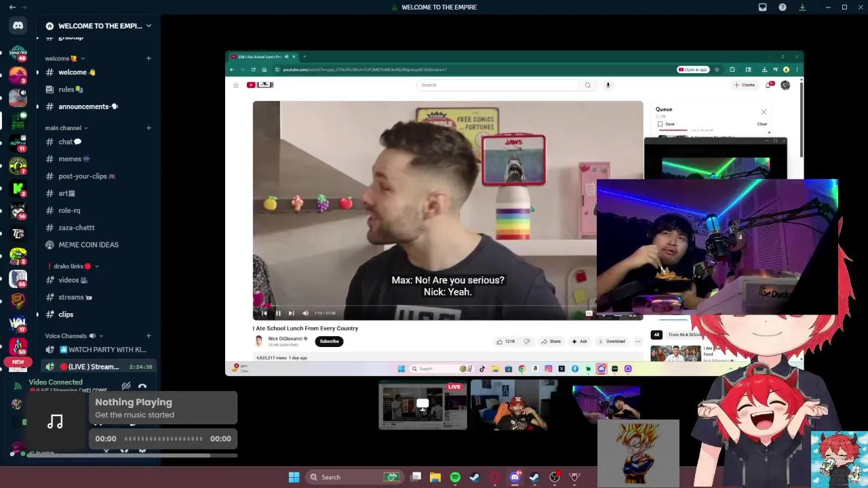Collapse the drako links category

[73, 266]
